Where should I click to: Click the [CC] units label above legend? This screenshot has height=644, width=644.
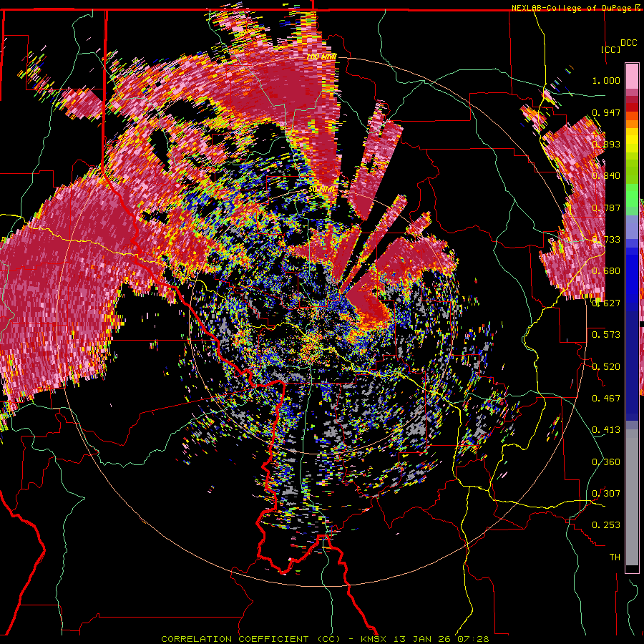610,49
